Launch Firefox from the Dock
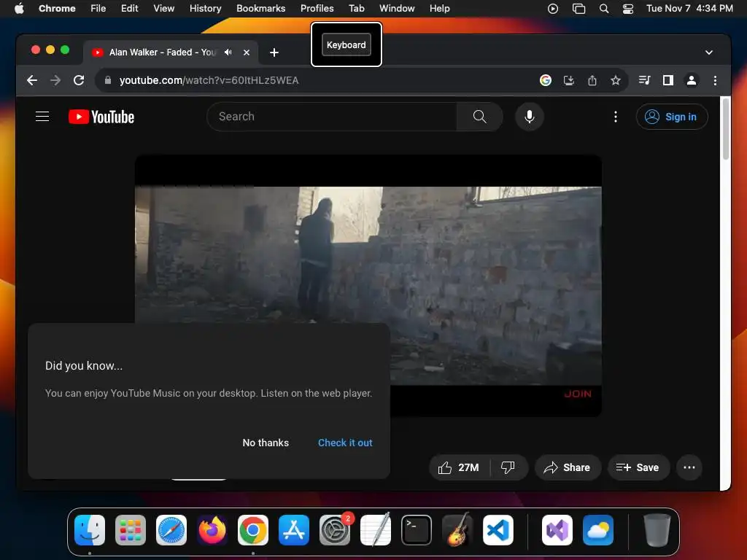Screen dimensions: 747x560 (212, 530)
